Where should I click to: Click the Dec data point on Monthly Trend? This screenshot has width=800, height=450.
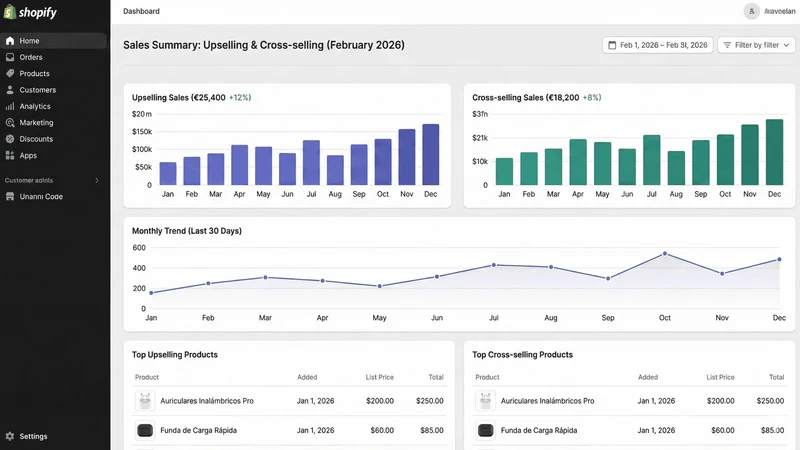(779, 260)
